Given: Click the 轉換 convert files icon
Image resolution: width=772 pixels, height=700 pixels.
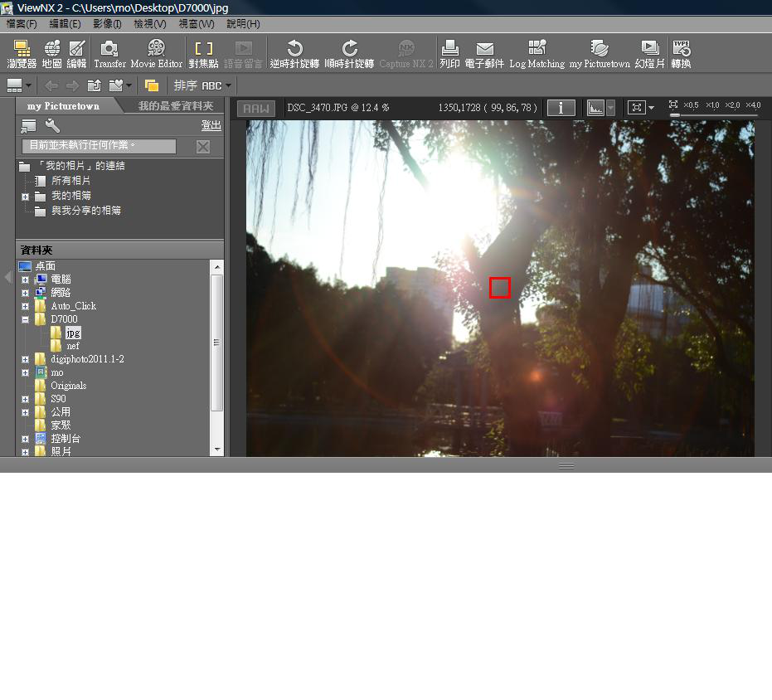Looking at the screenshot, I should tap(681, 54).
